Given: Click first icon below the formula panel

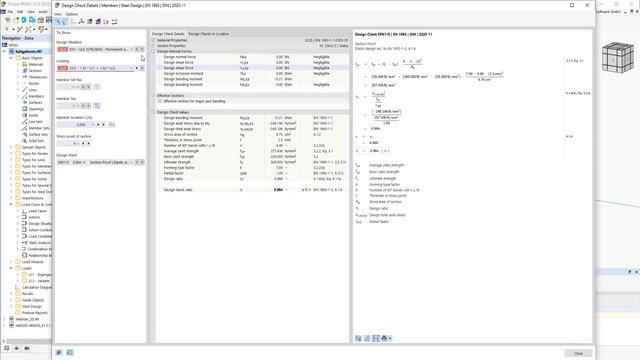Looking at the screenshot, I should 358,338.
